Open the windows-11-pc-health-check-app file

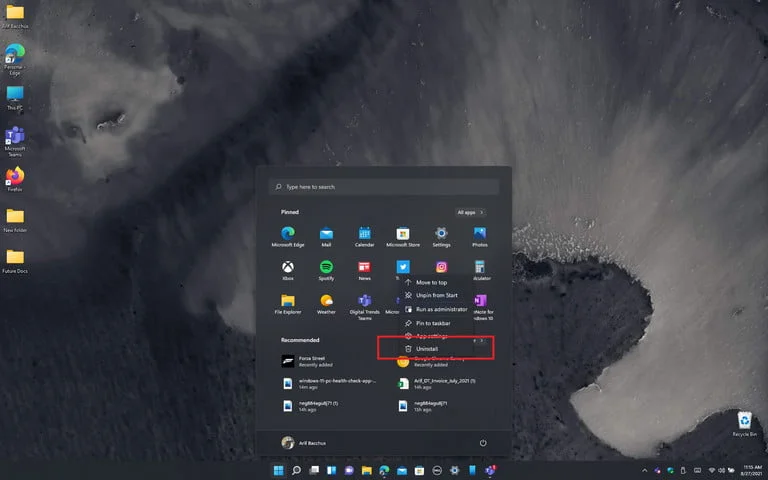[327, 384]
